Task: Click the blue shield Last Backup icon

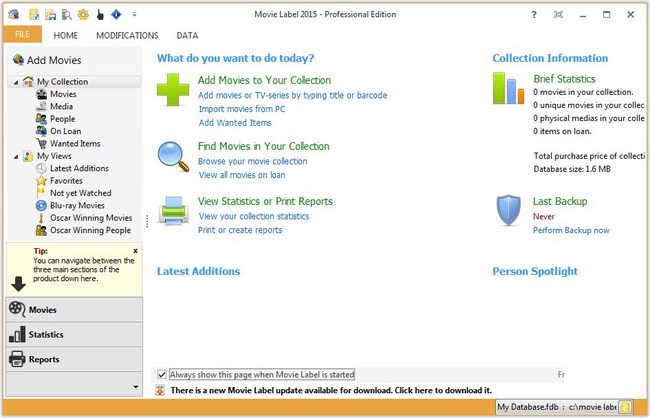Action: coord(509,210)
